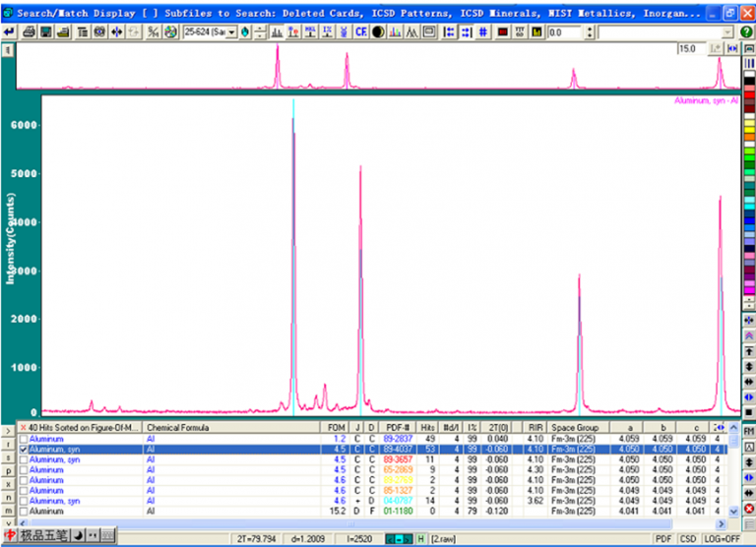Screen dimensions: 756x547
Task: Click the blue hash grid icon
Action: (x=482, y=32)
